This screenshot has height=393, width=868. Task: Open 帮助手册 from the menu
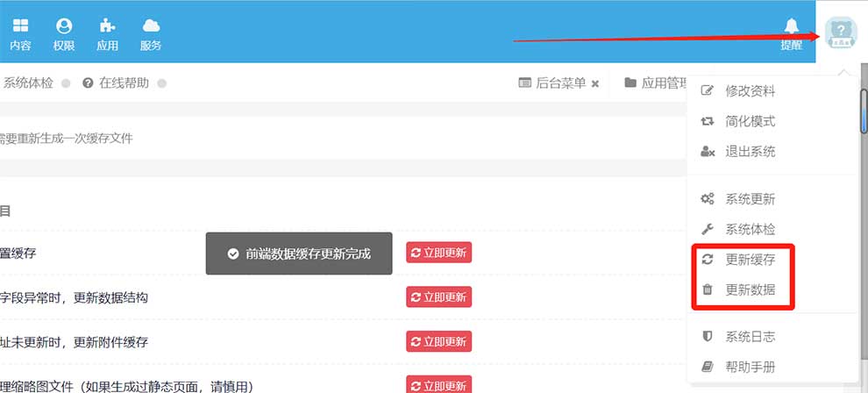click(750, 367)
